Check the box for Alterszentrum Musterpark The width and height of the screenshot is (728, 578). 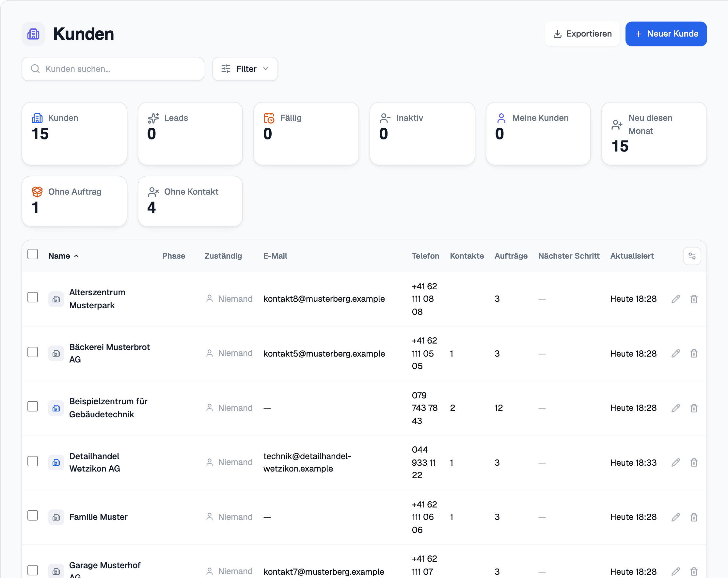tap(33, 297)
